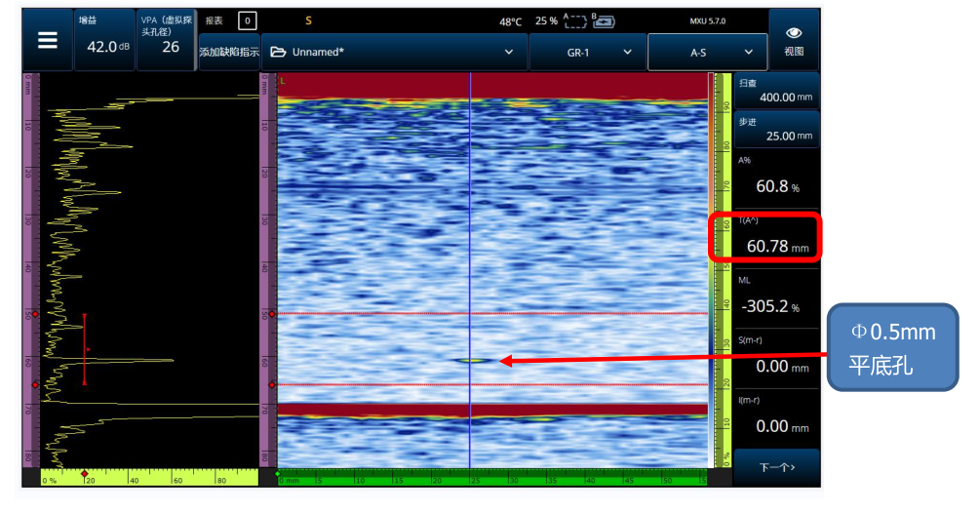The height and width of the screenshot is (513, 980).
Task: Open the Unnamed* file dropdown
Action: coord(394,52)
